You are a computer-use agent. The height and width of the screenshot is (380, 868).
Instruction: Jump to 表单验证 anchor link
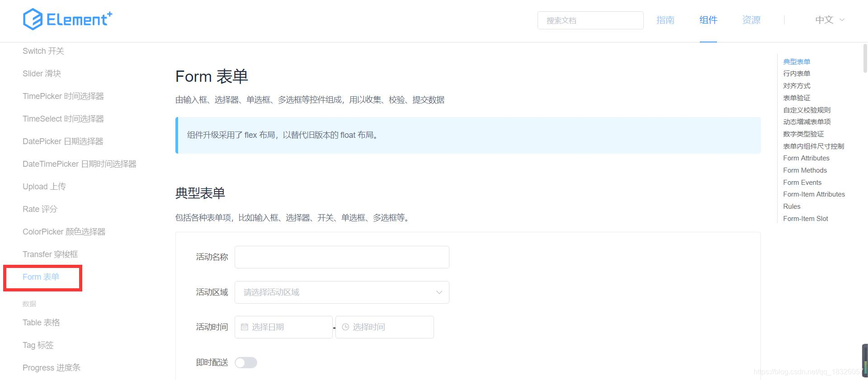pyautogui.click(x=797, y=98)
